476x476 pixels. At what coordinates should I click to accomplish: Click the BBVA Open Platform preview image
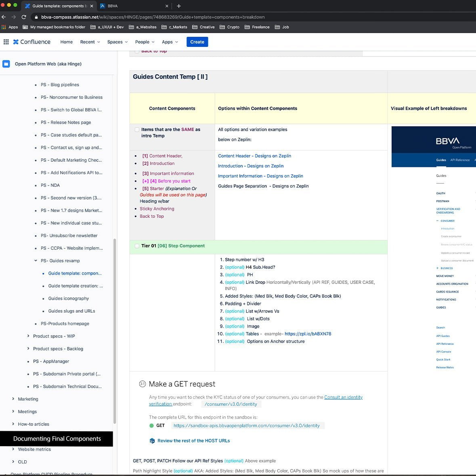click(434, 147)
